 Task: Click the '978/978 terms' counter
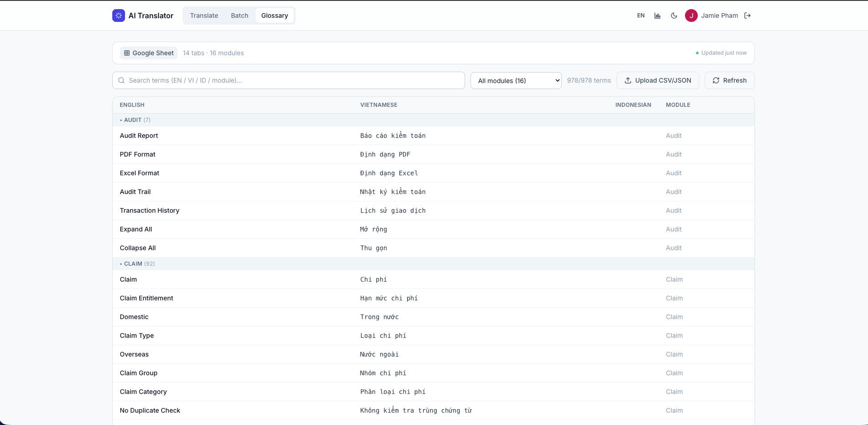[x=589, y=80]
